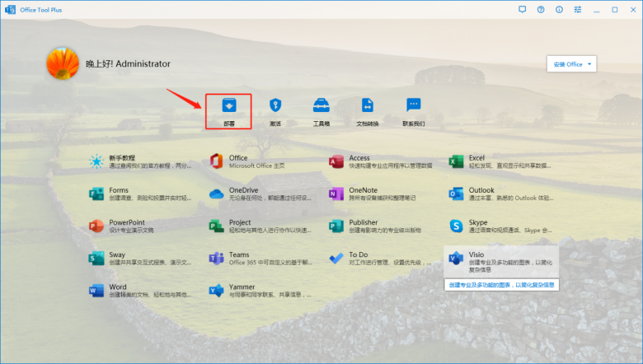The image size is (643, 364).
Task: Open the Excel link title
Action: [476, 158]
